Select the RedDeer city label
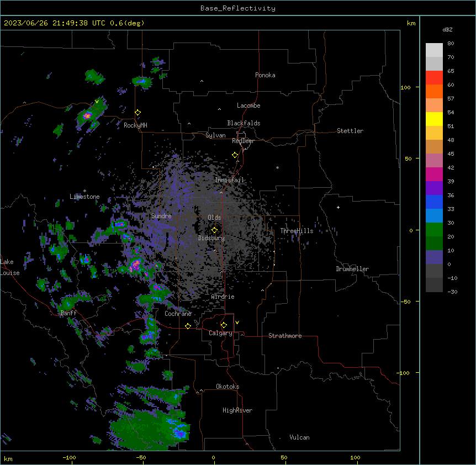476x465 pixels. [x=243, y=141]
